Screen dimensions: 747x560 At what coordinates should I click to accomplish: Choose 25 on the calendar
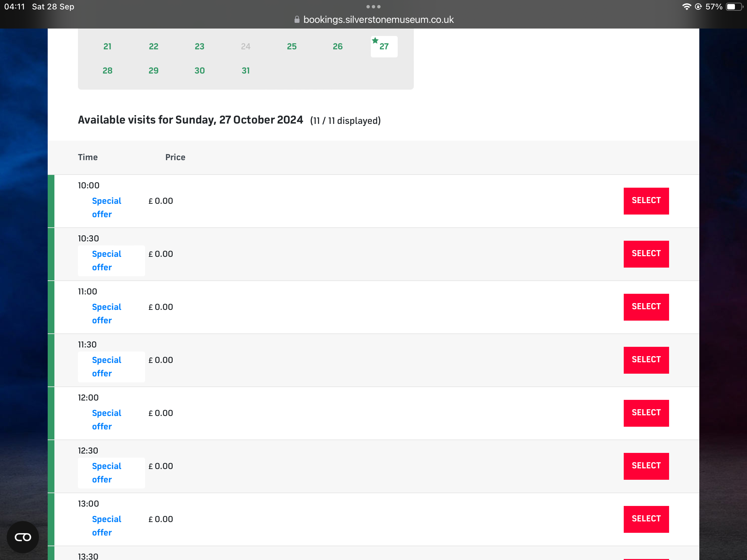click(x=292, y=47)
